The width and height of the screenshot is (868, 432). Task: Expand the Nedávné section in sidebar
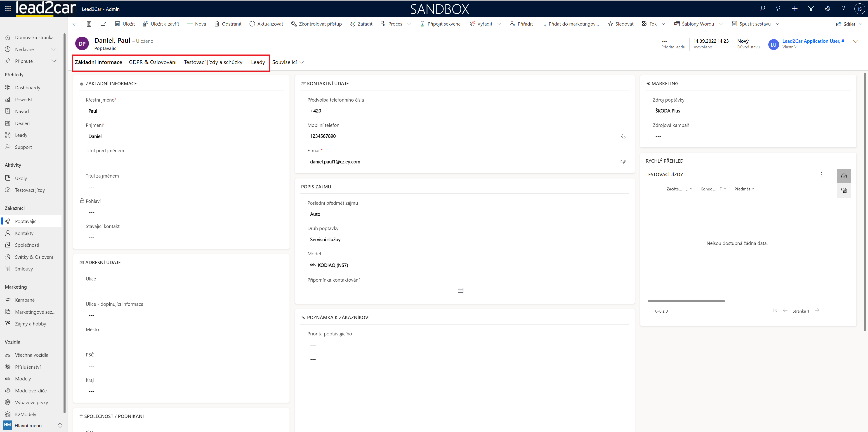click(x=54, y=49)
